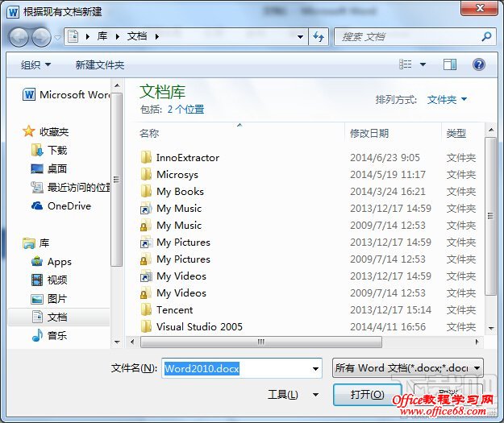The width and height of the screenshot is (504, 423).
Task: Go to 桌面 desktop in sidebar
Action: pos(49,168)
